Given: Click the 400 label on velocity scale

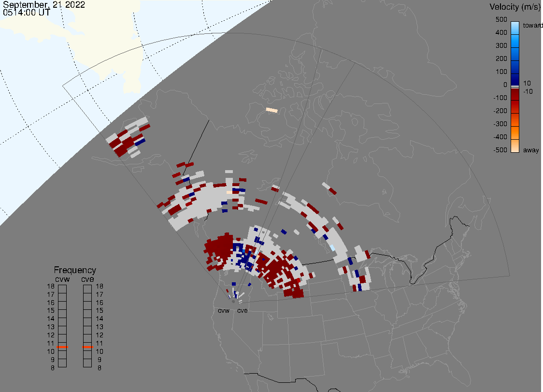Looking at the screenshot, I should tap(501, 32).
